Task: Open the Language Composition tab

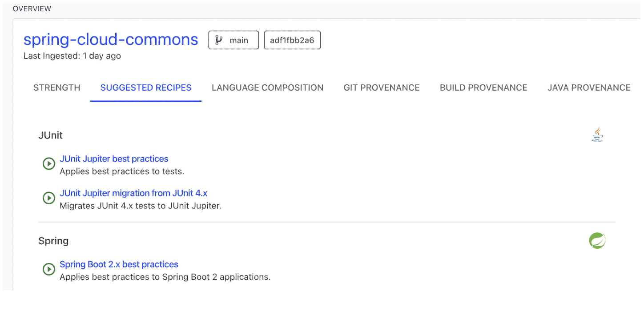Action: (267, 87)
